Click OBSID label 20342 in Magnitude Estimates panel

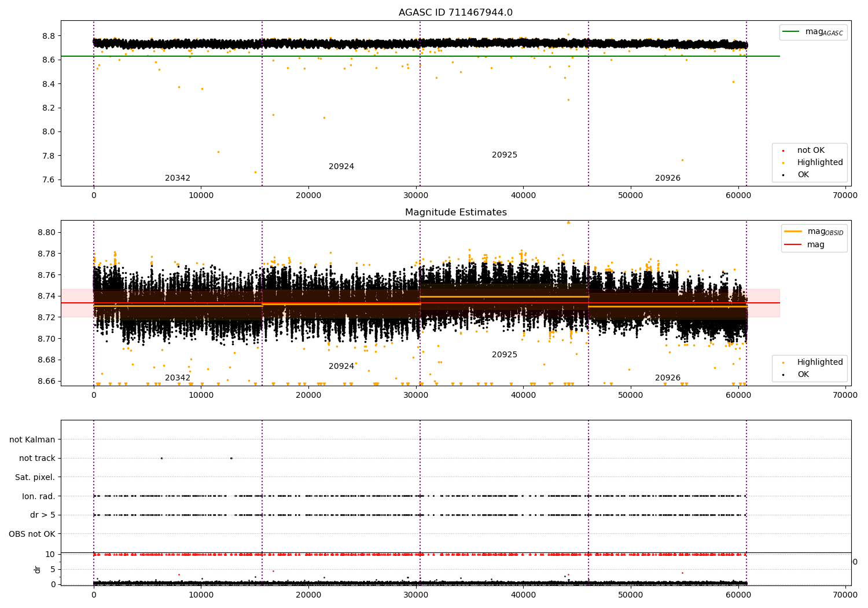click(x=178, y=378)
